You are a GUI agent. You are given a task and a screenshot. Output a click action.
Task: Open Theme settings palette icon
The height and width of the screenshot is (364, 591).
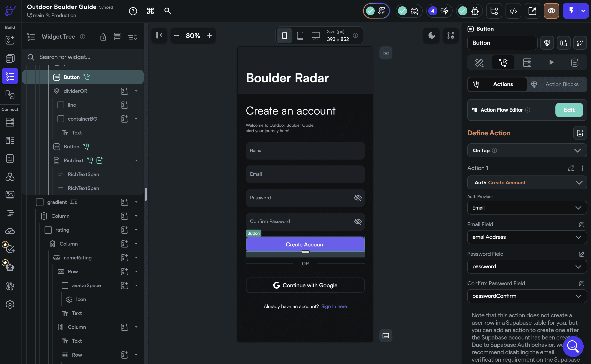click(x=10, y=286)
